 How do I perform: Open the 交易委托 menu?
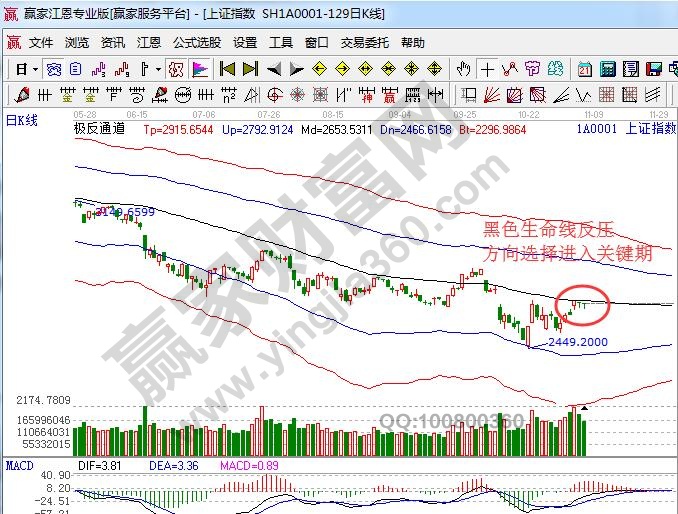tap(365, 43)
